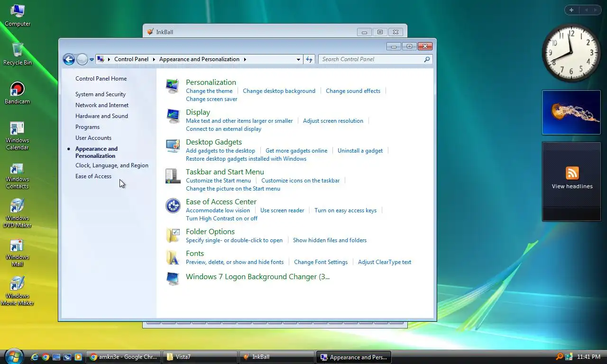Add a gadget with the sidebar plus button

pos(571,10)
